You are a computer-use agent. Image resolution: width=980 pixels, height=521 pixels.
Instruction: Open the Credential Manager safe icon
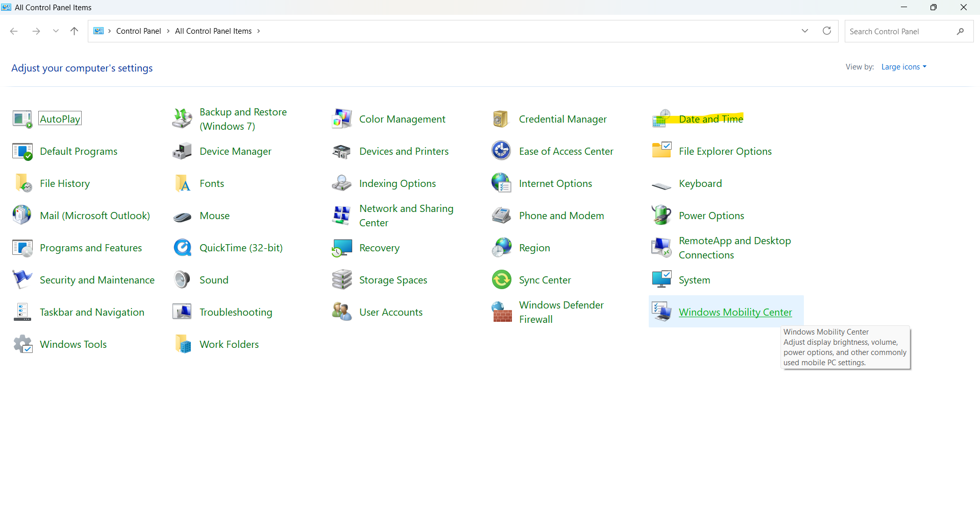[501, 119]
